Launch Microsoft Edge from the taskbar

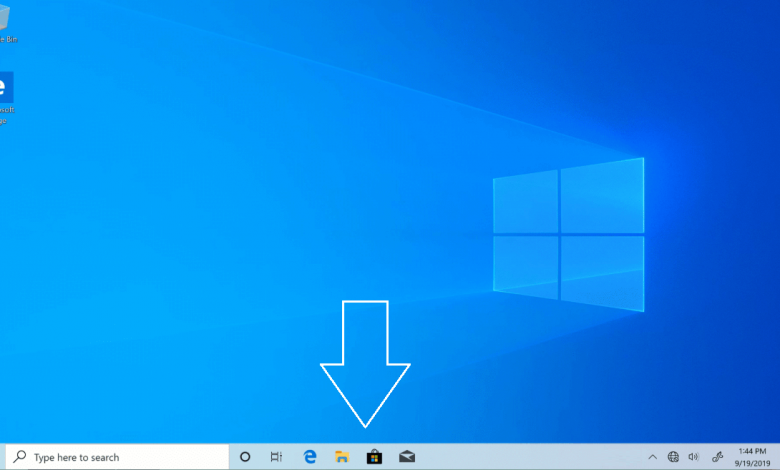310,457
